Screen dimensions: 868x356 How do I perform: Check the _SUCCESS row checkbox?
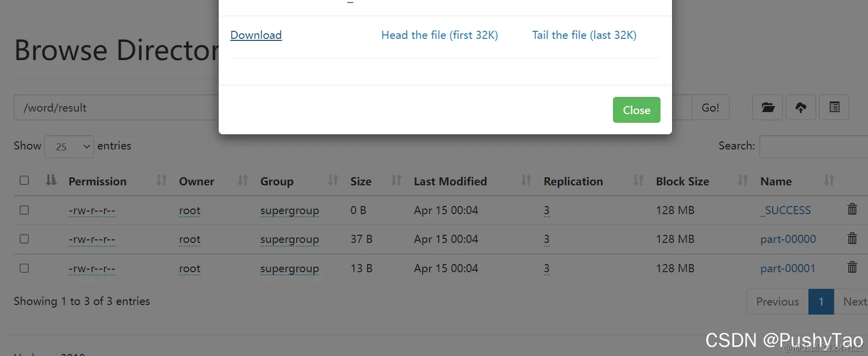(24, 210)
